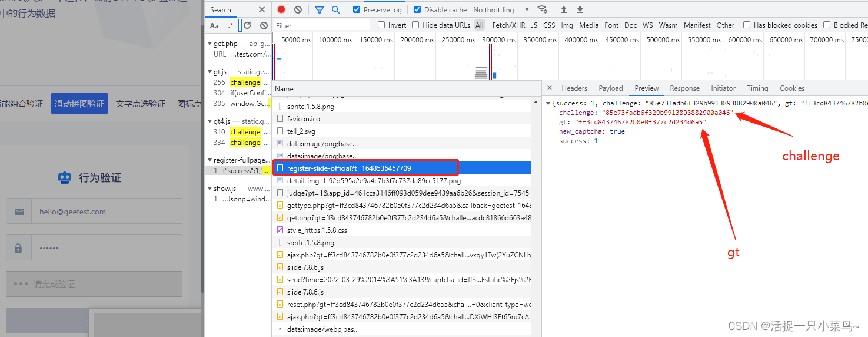868x337 pixels.
Task: Open network conditions wifi-gear icon
Action: point(542,9)
